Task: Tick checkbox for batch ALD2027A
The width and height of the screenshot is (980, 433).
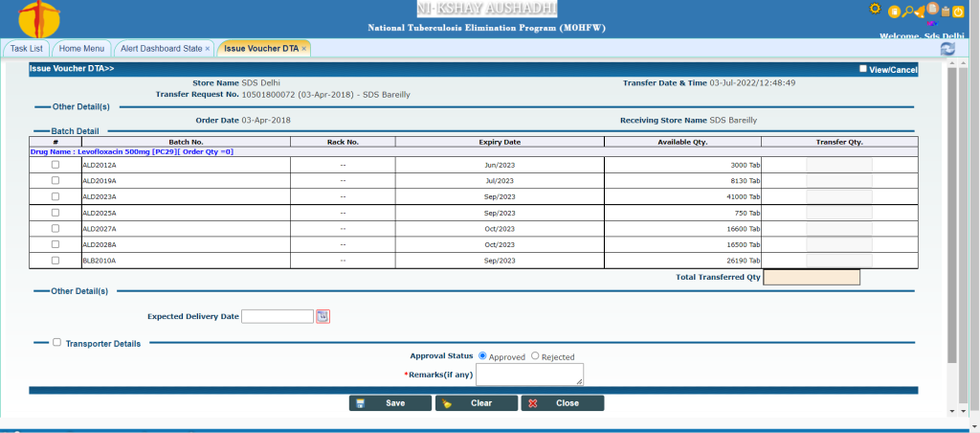Action: pos(55,228)
